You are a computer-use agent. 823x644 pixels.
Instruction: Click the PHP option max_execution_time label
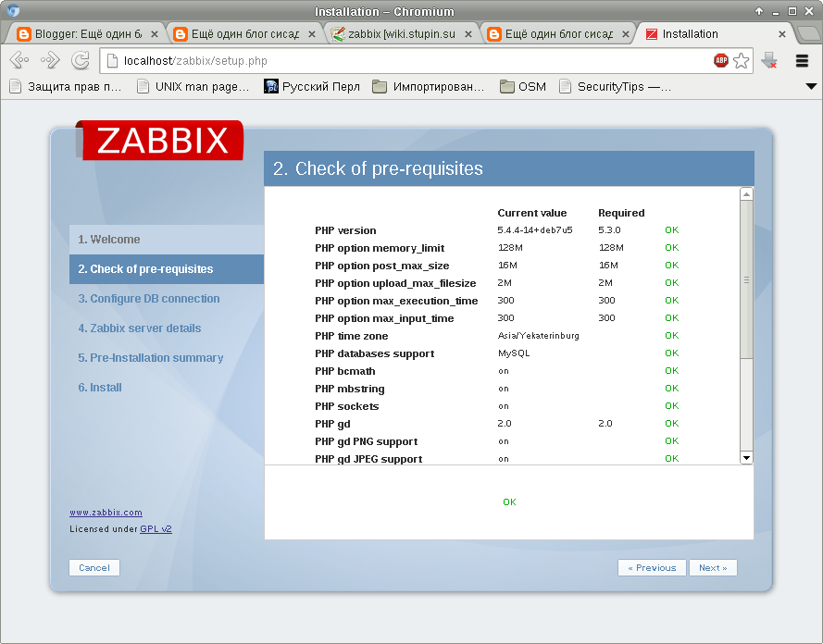(x=396, y=301)
